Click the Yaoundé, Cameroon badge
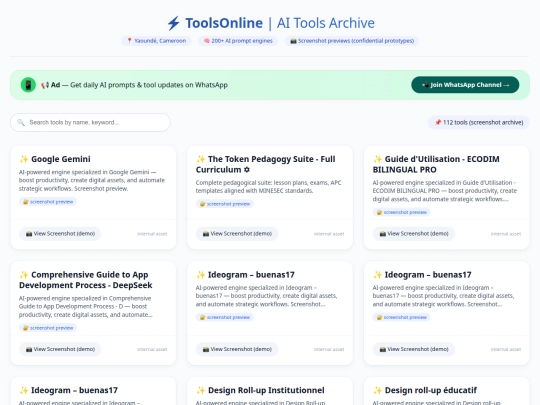Image resolution: width=540 pixels, height=405 pixels. [156, 41]
